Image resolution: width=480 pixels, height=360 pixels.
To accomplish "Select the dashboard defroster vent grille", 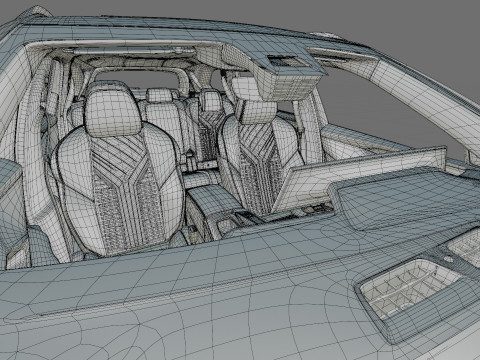I will pyautogui.click(x=411, y=289).
